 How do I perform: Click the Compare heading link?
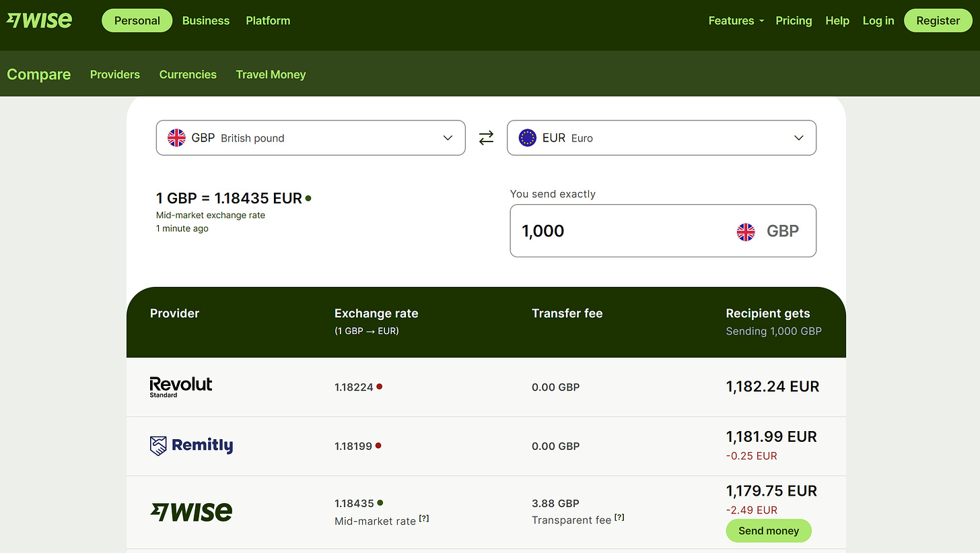point(38,74)
